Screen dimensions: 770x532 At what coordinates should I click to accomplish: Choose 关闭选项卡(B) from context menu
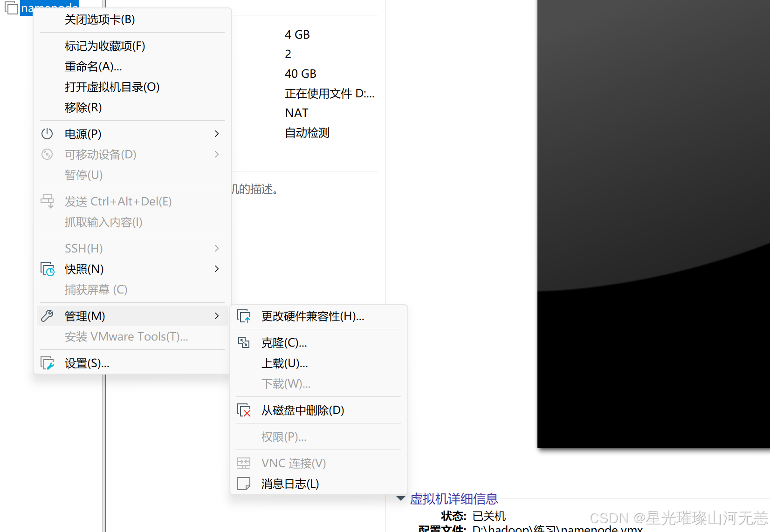[x=132, y=20]
